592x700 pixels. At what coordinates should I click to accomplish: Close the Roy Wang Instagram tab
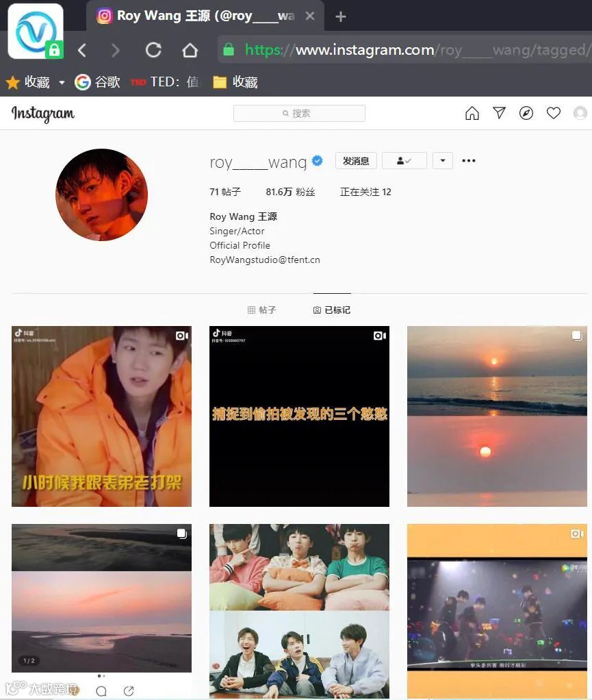[310, 16]
